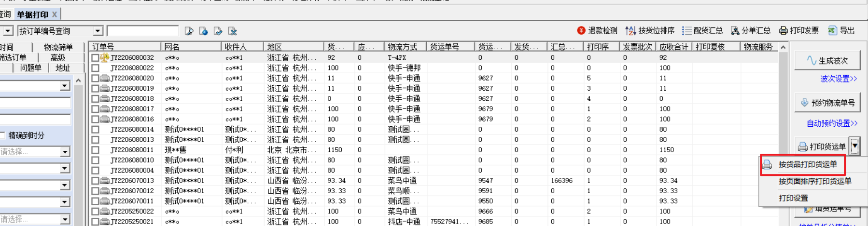Click printer icon on order JY2206070012
Viewport: 868px width, 226px height.
105,191
